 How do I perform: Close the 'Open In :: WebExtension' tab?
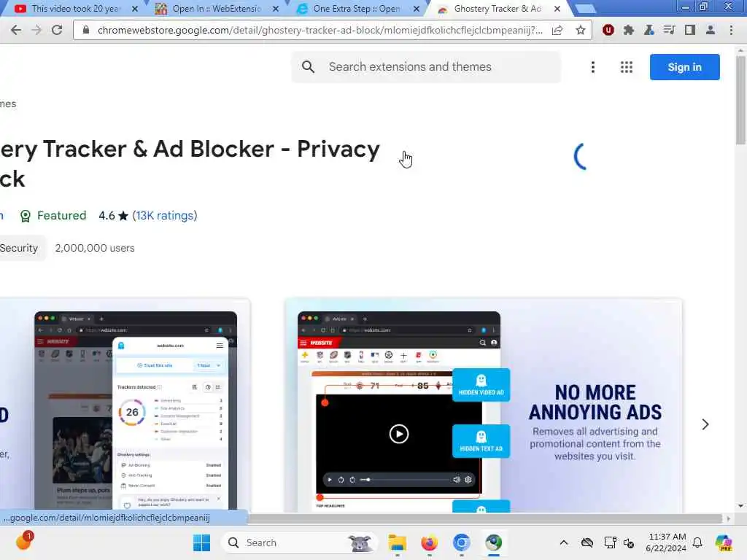(275, 9)
